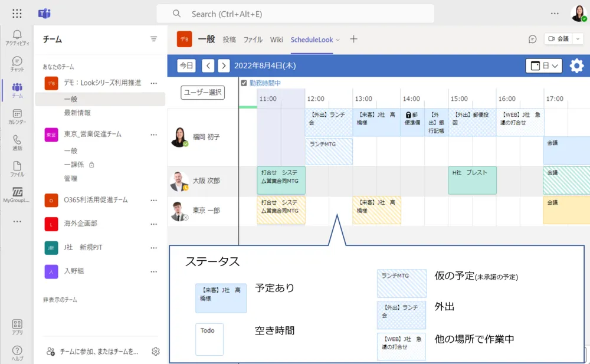Open ScheduleLook settings via the blue gear icon
Viewport: 590px width, 364px height.
(576, 66)
